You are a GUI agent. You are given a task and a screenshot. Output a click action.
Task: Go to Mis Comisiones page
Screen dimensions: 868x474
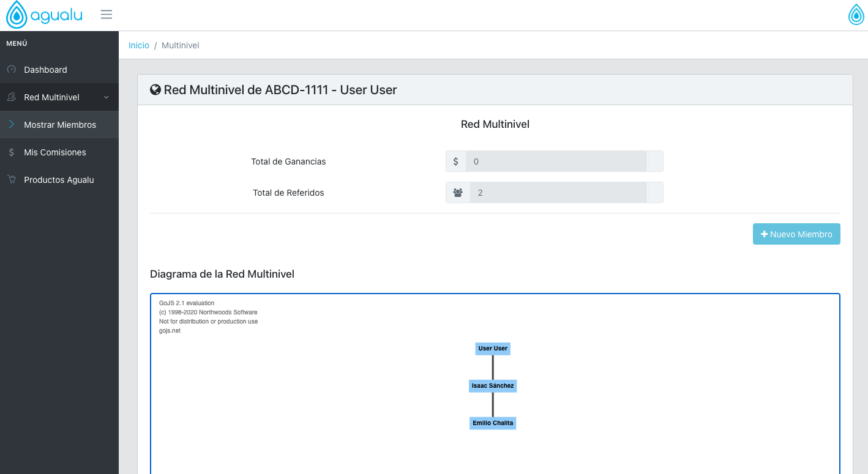pos(59,152)
